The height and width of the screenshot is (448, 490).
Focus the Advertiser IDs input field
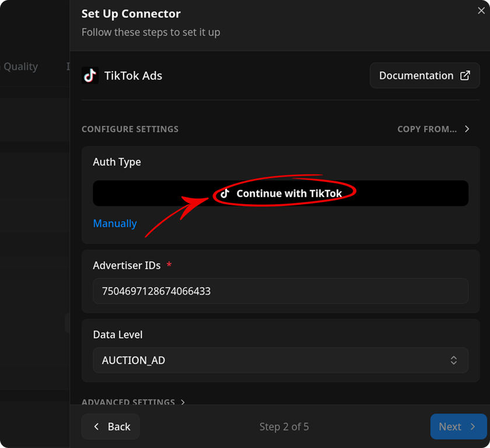281,291
